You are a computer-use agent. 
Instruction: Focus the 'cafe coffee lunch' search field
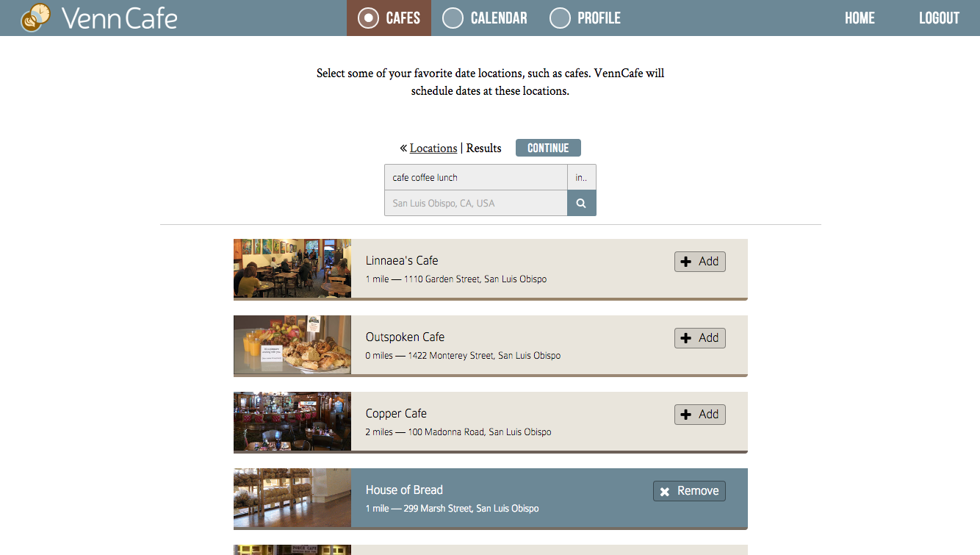click(x=476, y=177)
